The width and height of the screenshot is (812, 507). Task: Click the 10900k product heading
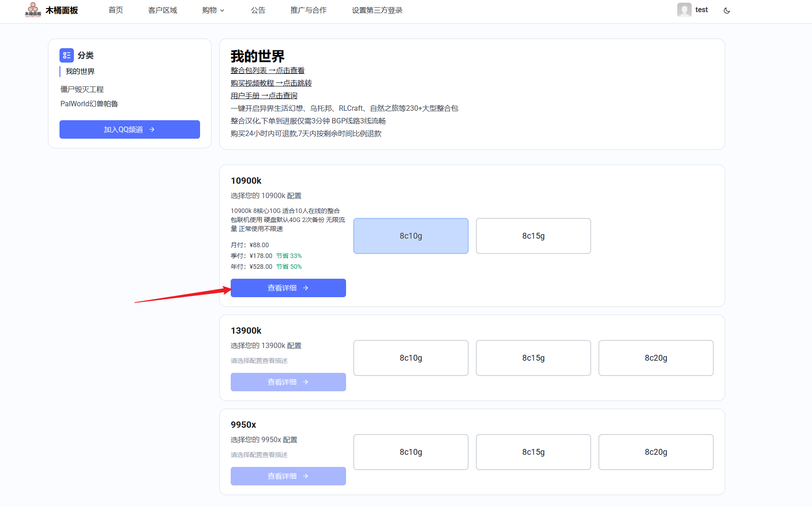click(246, 181)
